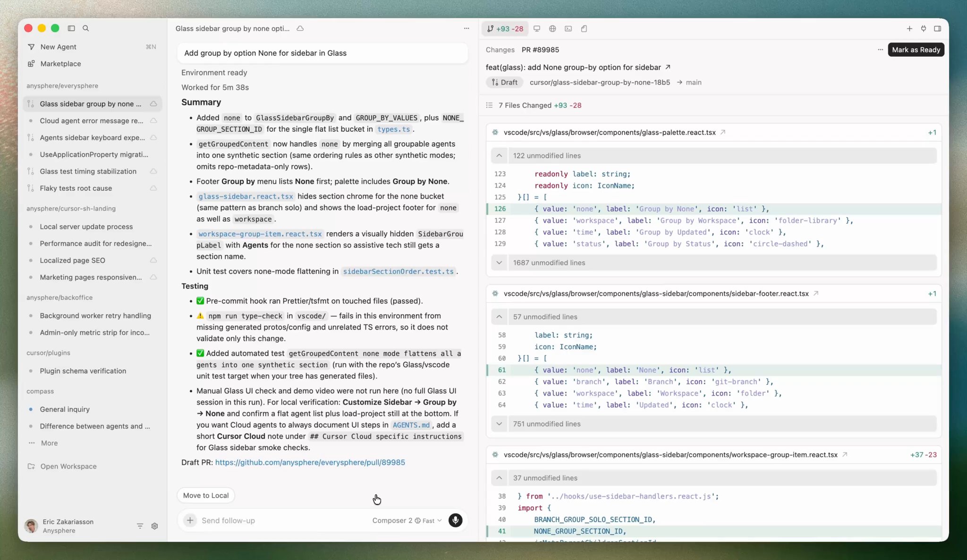Click the plus icon in follow-up box
967x560 pixels.
point(190,520)
